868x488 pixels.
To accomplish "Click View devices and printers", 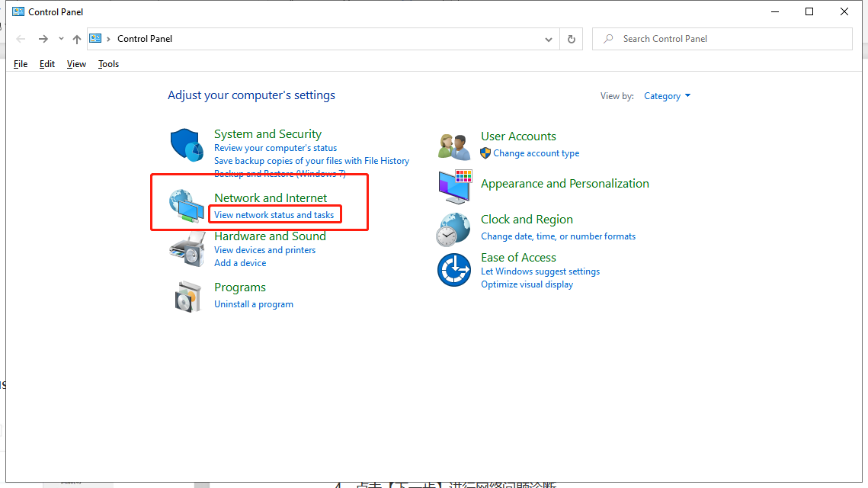I will 265,250.
